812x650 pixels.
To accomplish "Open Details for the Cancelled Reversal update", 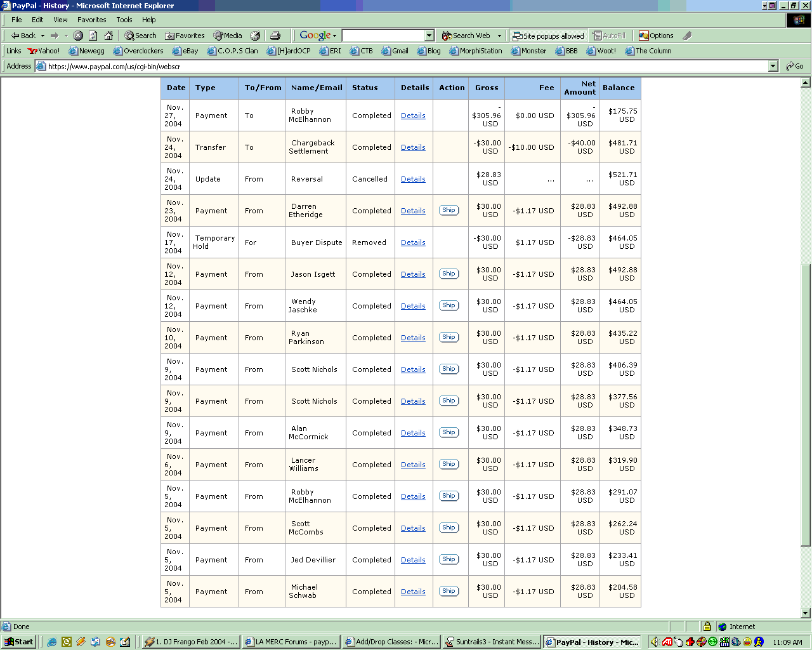I will click(x=413, y=179).
